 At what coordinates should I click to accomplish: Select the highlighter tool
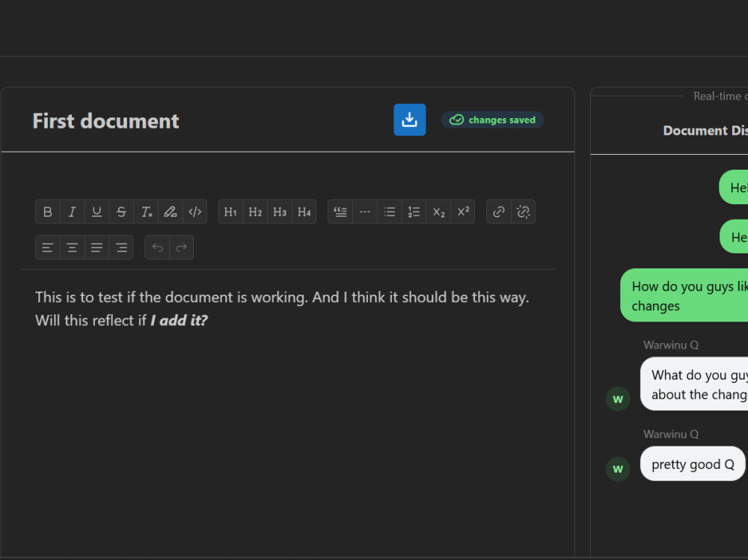171,212
